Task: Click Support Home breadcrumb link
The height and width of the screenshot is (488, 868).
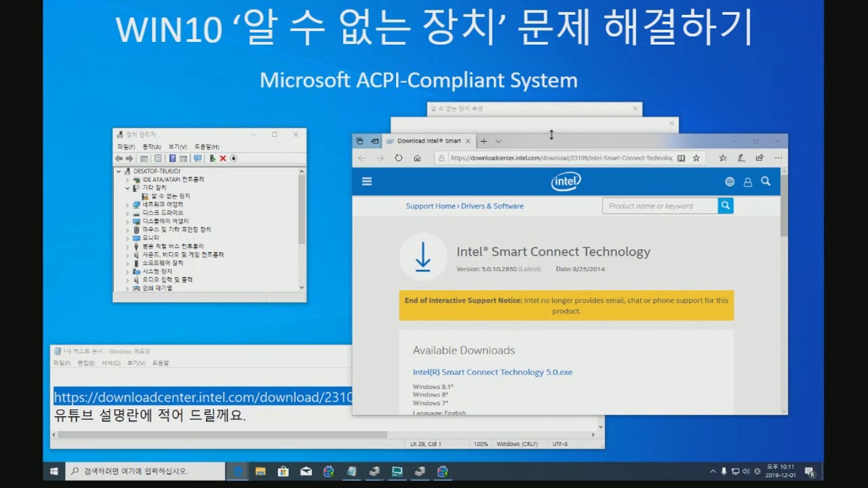Action: coord(431,206)
